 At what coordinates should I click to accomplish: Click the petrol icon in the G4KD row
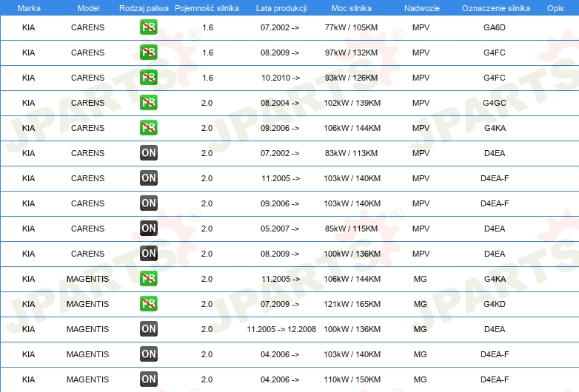148,304
